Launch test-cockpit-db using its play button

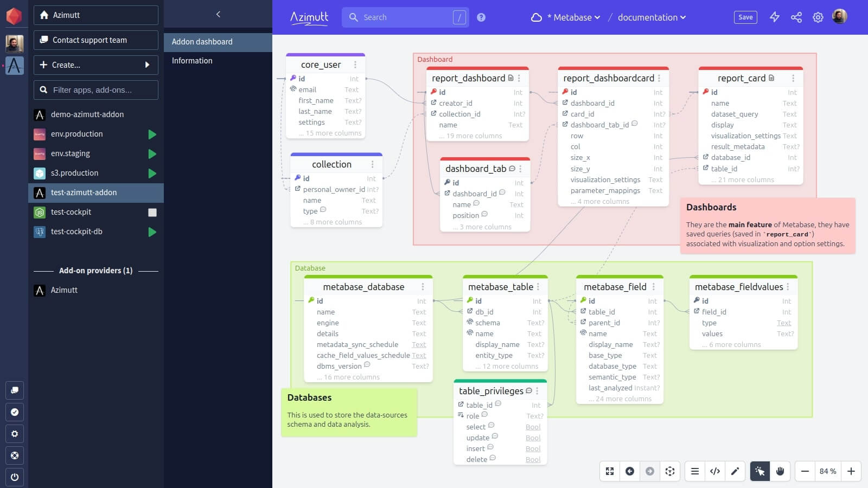pos(152,232)
